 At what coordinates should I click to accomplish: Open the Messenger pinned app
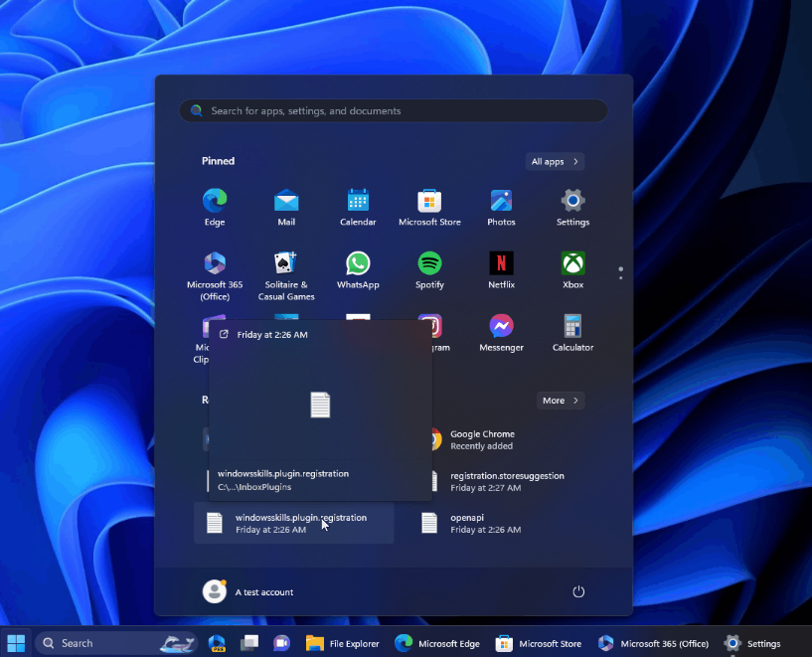[x=501, y=332]
